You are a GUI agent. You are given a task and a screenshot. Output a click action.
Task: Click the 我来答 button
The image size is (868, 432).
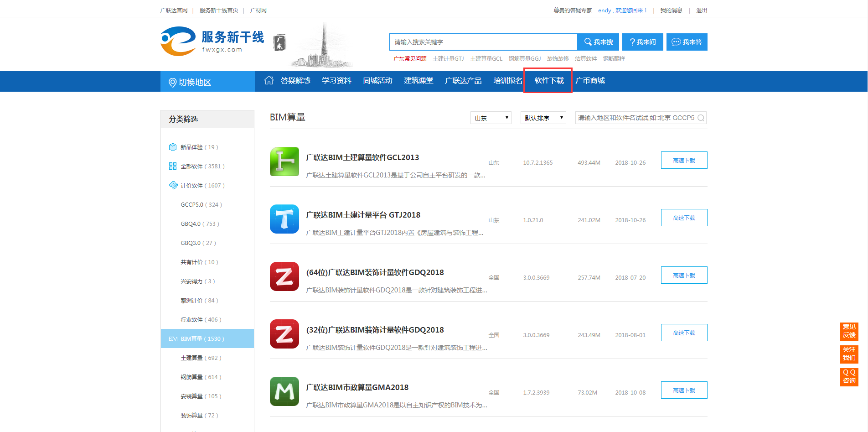pos(687,42)
